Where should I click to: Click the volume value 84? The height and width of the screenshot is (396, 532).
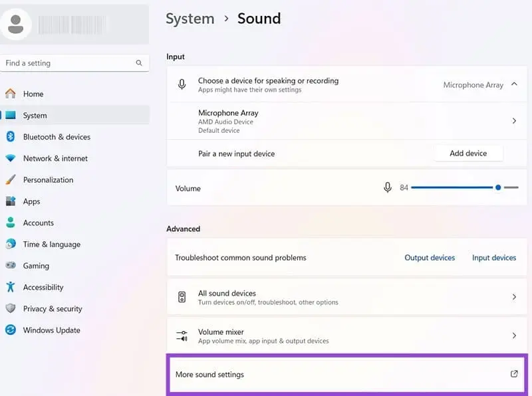pos(404,187)
